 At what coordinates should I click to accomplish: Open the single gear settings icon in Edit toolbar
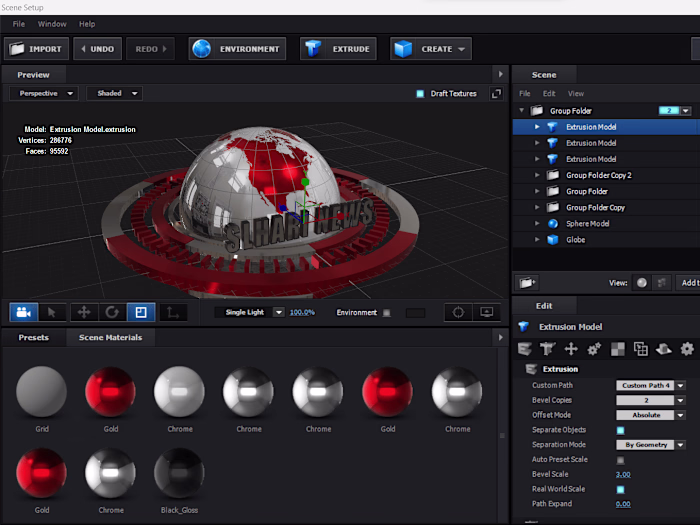click(x=687, y=349)
